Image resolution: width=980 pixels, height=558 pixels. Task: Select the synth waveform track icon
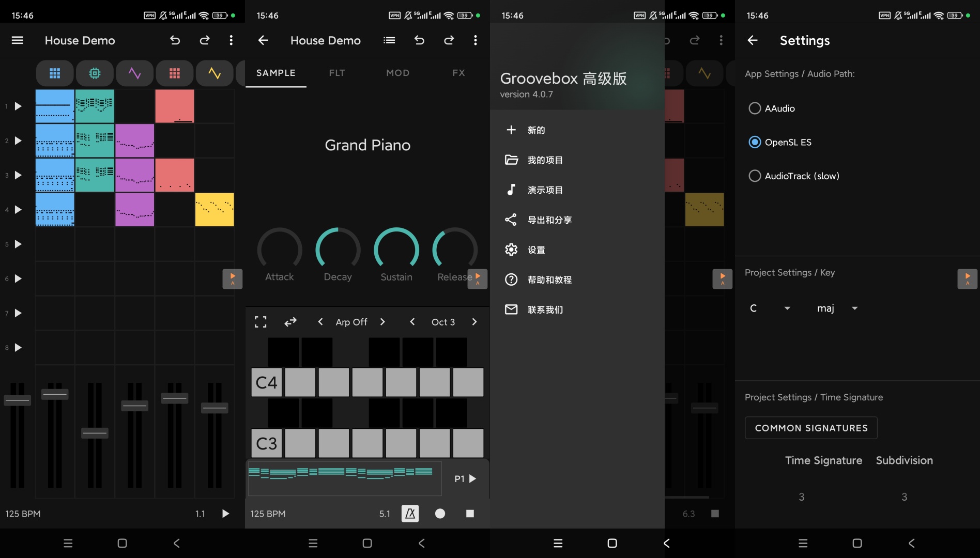(134, 73)
